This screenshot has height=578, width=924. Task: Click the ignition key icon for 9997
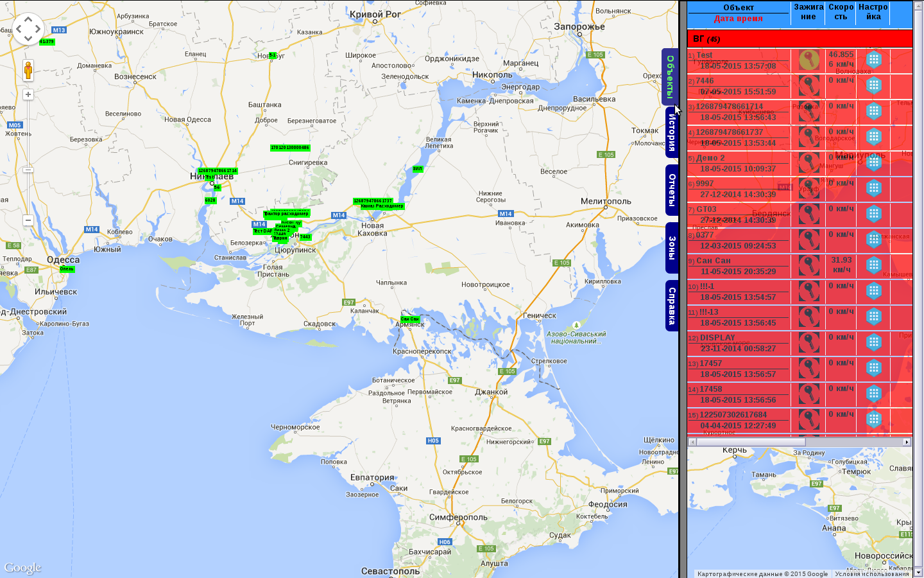[809, 189]
